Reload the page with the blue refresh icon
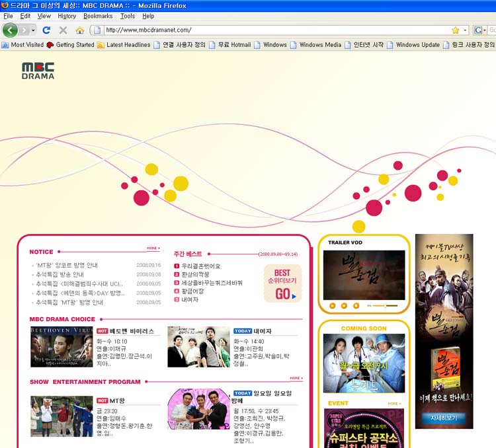Screen dimensions: 496x448 click(46, 30)
